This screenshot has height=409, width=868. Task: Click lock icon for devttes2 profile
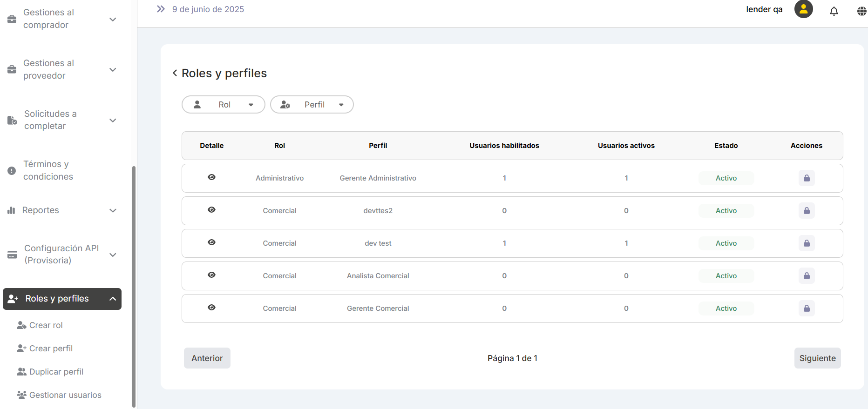point(807,211)
